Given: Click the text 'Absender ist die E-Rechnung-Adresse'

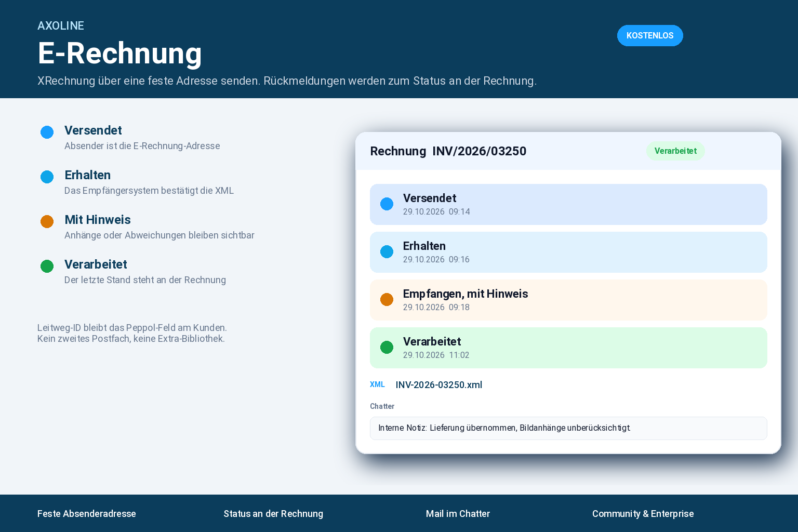Looking at the screenshot, I should click(142, 146).
